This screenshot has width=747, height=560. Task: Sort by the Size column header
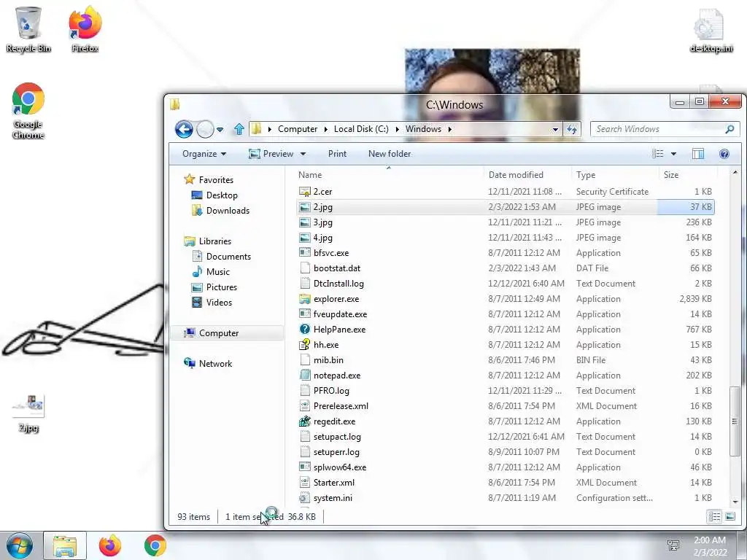coord(687,175)
